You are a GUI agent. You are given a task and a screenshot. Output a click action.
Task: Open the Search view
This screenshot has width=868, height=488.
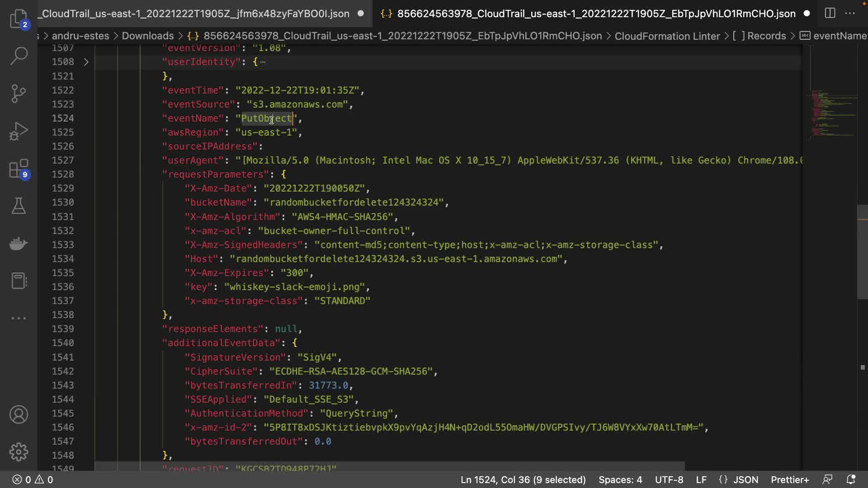19,56
